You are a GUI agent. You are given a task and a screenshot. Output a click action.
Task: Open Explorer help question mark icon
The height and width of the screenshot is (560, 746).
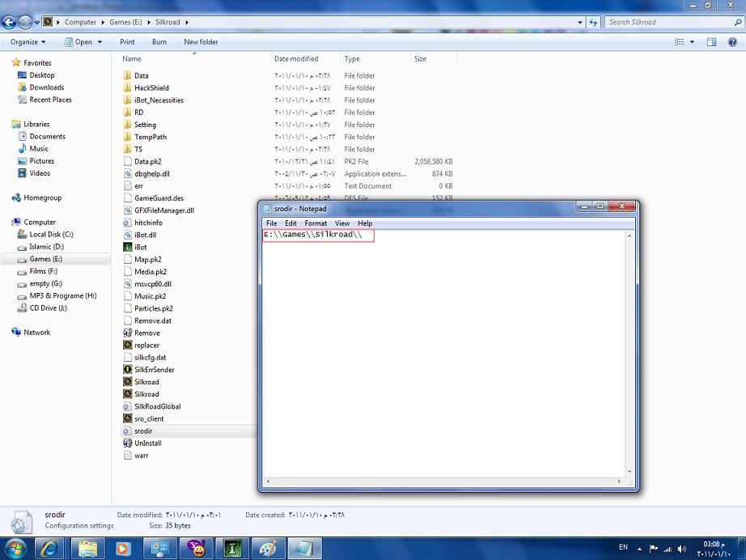[732, 42]
